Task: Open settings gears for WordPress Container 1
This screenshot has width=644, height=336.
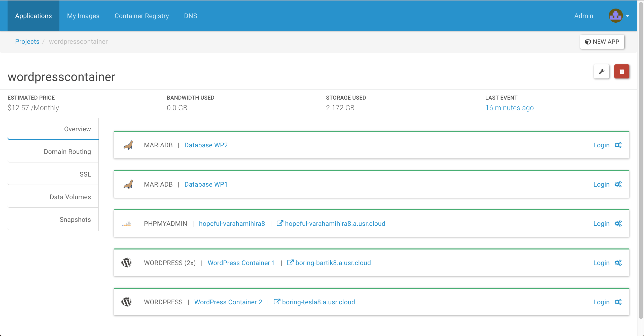Action: (x=618, y=263)
